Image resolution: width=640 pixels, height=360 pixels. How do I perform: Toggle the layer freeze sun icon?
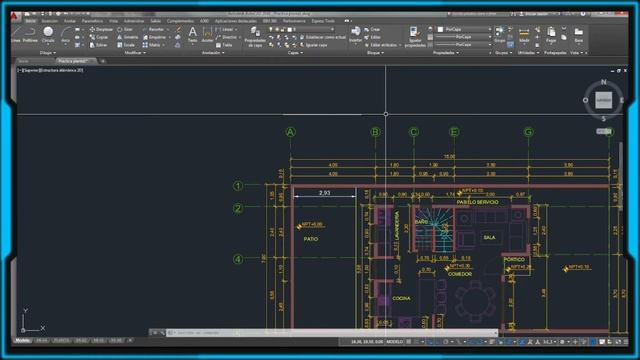276,29
